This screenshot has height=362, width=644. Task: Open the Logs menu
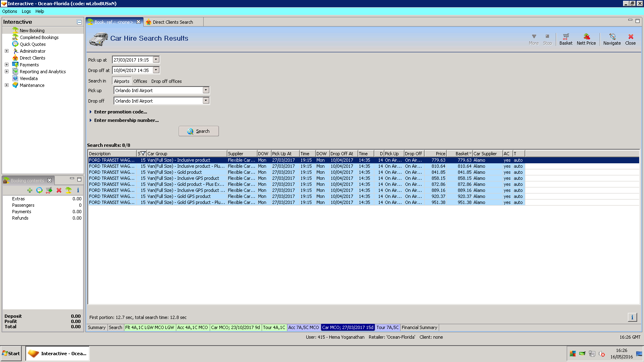[x=26, y=11]
